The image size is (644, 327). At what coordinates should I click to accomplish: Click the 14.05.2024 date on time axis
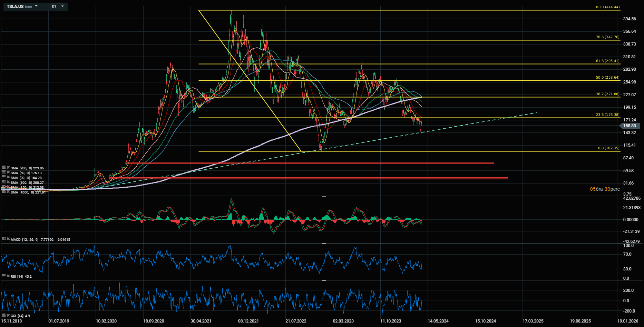pos(438,321)
